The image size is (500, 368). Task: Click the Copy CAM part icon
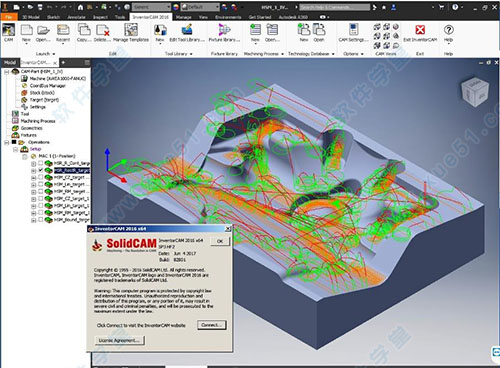coord(84,33)
